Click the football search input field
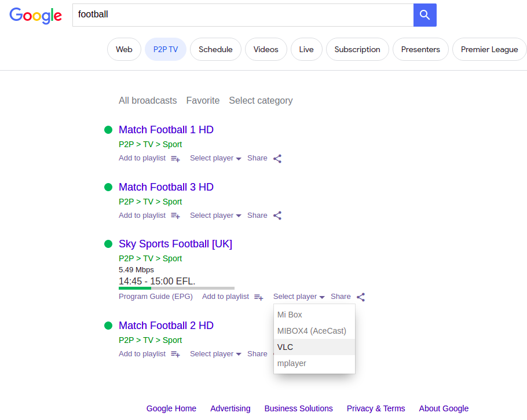 pos(243,15)
